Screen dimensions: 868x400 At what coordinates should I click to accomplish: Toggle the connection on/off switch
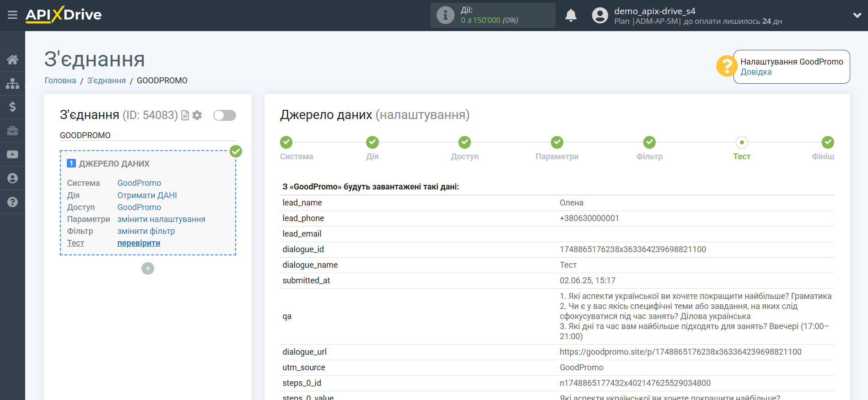click(x=225, y=115)
